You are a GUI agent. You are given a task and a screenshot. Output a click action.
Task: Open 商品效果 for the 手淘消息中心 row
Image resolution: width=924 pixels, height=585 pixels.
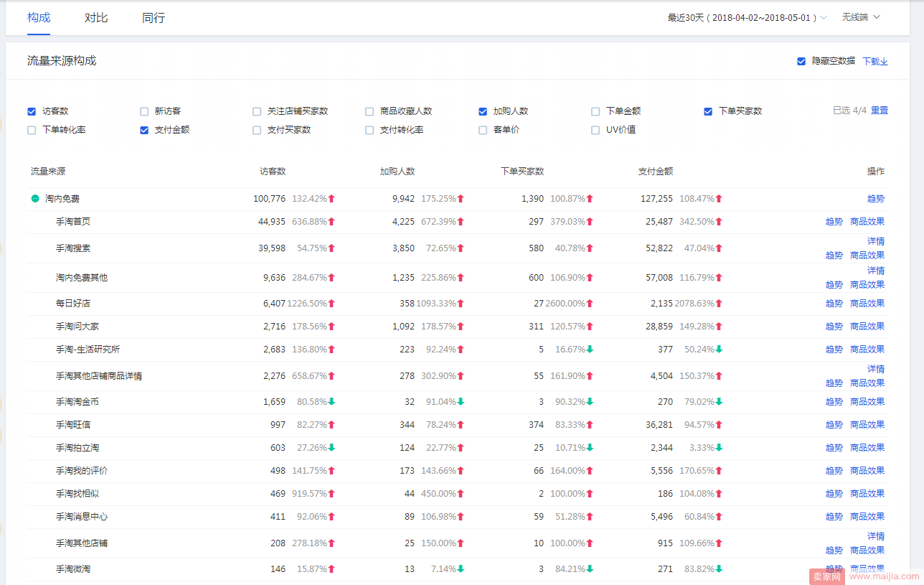point(867,517)
